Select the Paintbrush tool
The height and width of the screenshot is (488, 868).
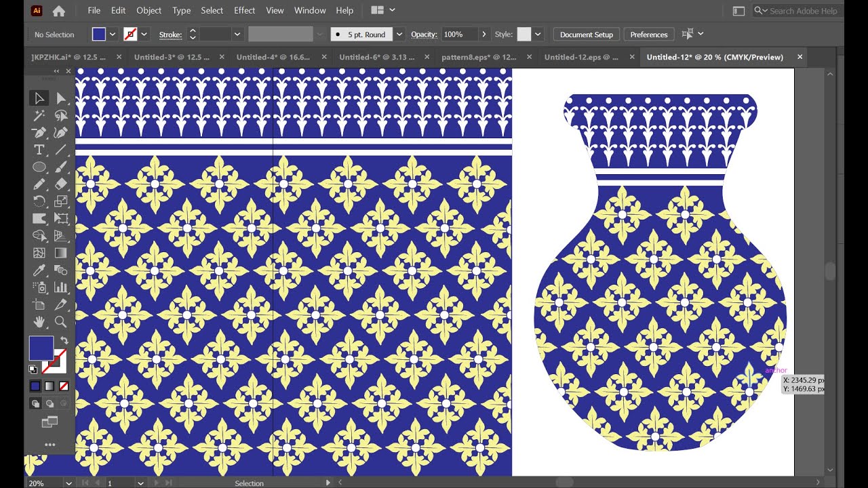click(61, 167)
